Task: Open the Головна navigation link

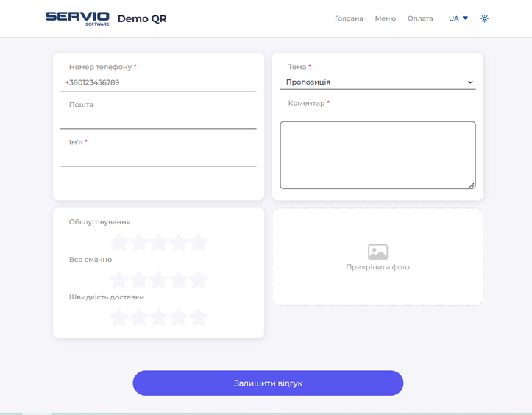Action: [349, 18]
